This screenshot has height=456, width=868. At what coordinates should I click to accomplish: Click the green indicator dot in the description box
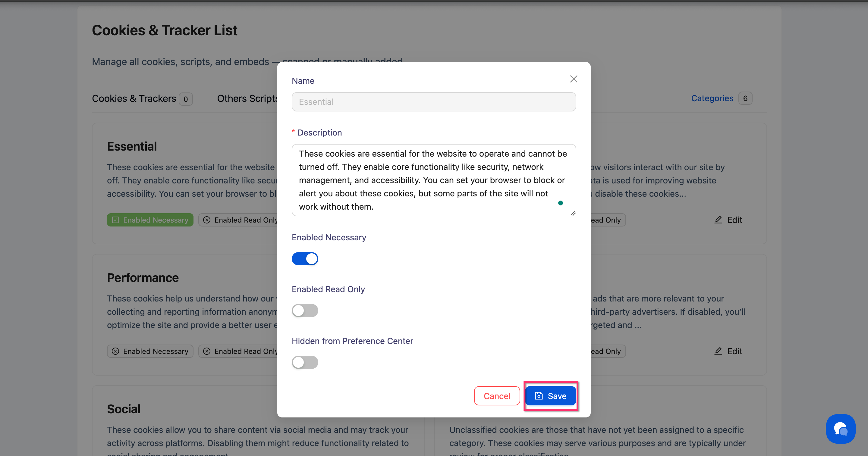(x=560, y=203)
